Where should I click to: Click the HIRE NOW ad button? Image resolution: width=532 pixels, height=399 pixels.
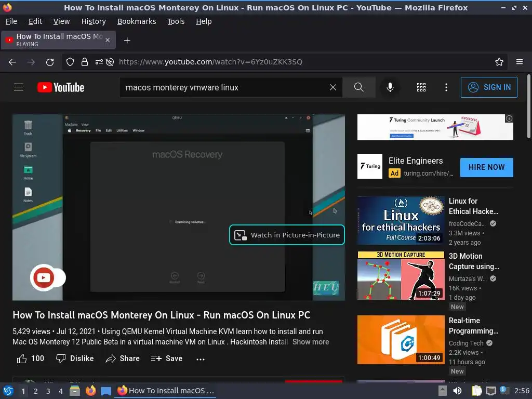[x=486, y=167]
